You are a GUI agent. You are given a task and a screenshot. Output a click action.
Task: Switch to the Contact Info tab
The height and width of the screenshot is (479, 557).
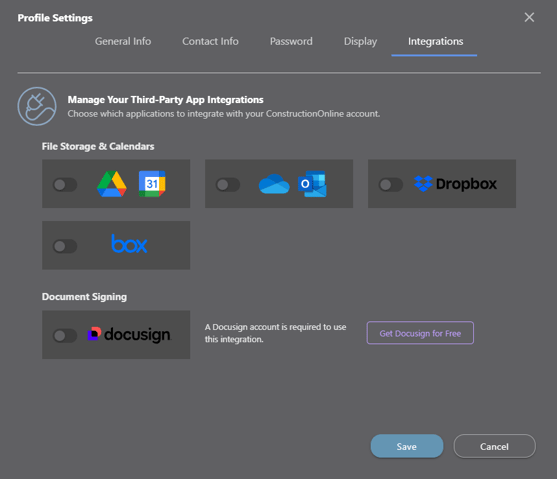210,41
